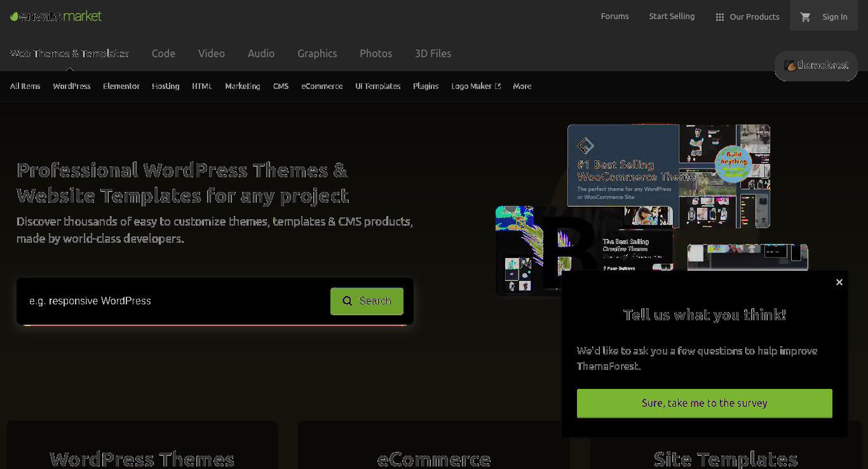The width and height of the screenshot is (868, 469).
Task: Select eCommerce in the submenu
Action: point(322,86)
